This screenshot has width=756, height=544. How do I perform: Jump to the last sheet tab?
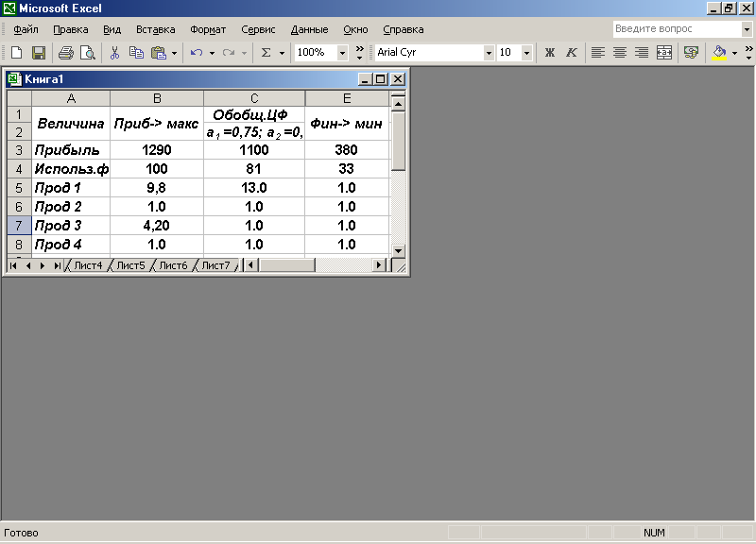point(58,265)
